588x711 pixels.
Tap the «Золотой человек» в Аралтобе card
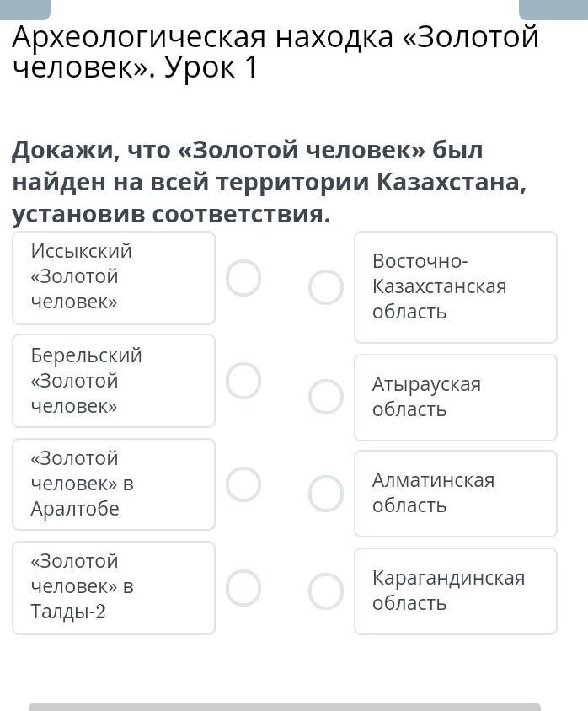114,484
